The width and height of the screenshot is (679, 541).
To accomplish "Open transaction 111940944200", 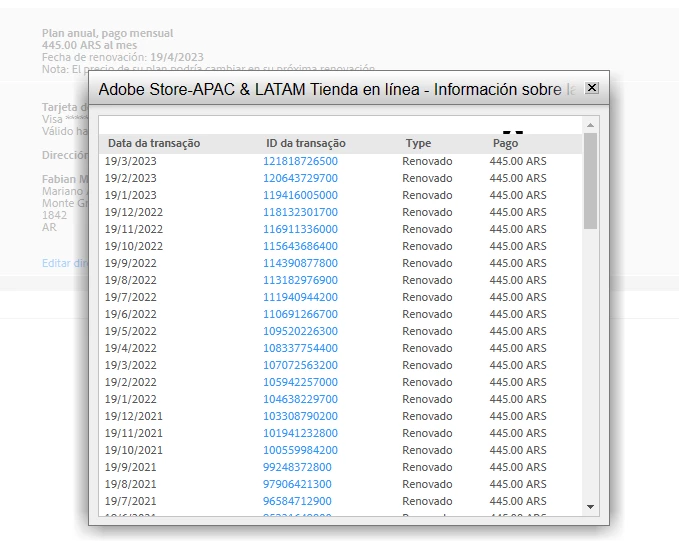I will tap(300, 297).
